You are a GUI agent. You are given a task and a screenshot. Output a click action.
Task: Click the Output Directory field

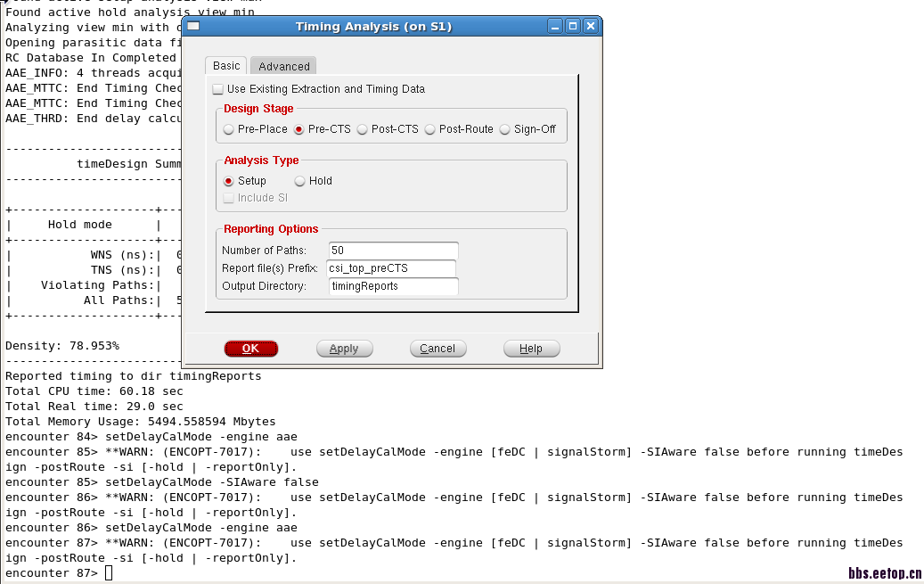pos(393,286)
